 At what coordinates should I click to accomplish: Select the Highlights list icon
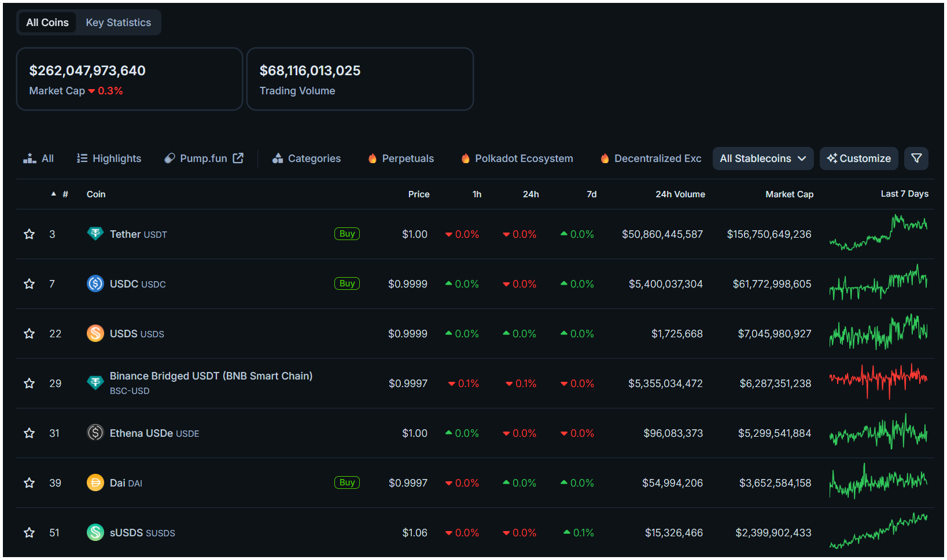pyautogui.click(x=81, y=157)
